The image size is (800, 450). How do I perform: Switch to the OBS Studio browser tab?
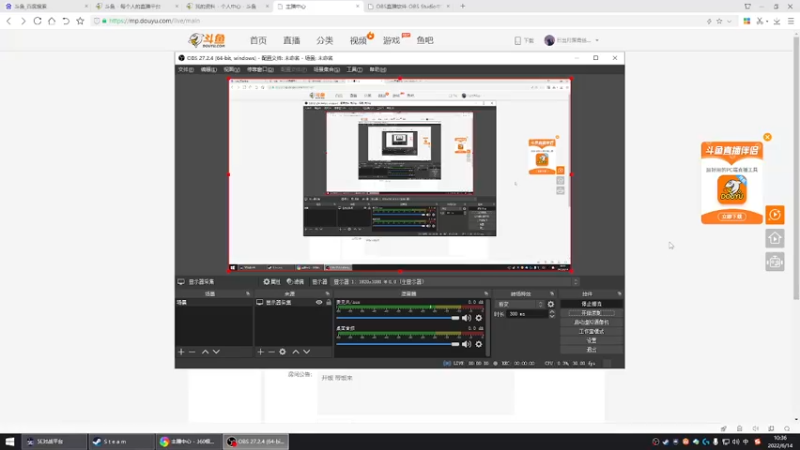(x=408, y=7)
